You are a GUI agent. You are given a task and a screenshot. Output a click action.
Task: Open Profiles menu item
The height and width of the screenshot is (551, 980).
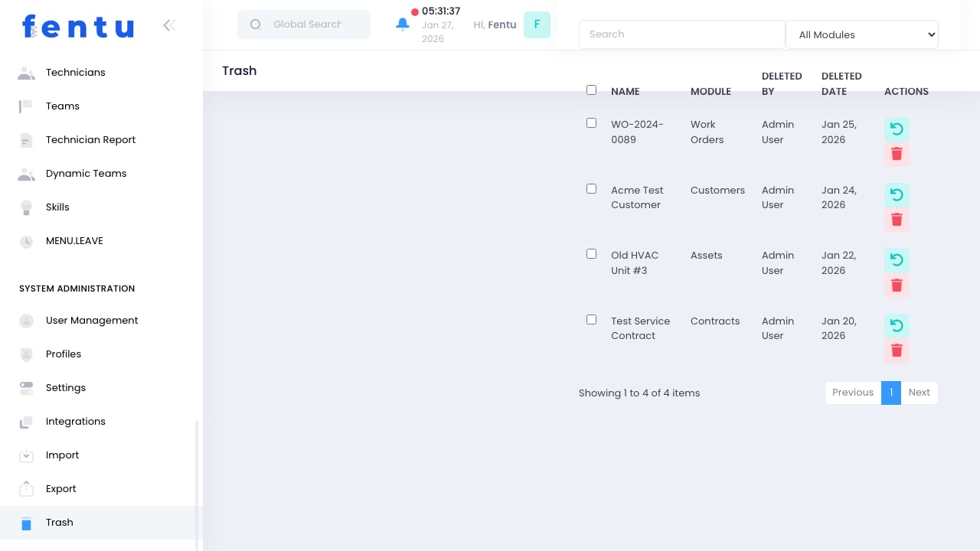coord(101,354)
